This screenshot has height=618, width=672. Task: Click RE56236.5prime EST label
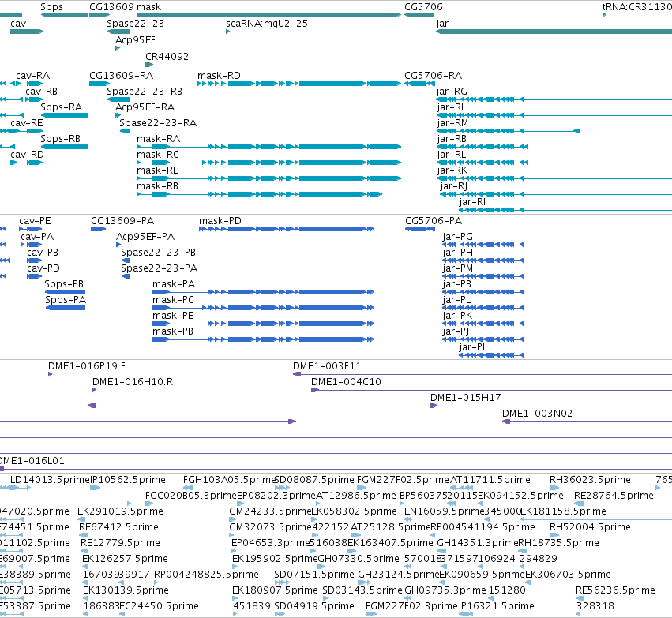point(615,590)
